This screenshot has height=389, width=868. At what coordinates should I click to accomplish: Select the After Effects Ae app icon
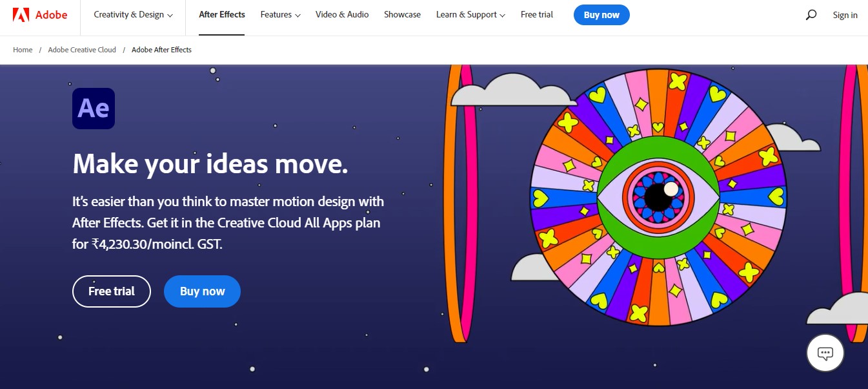click(x=94, y=109)
